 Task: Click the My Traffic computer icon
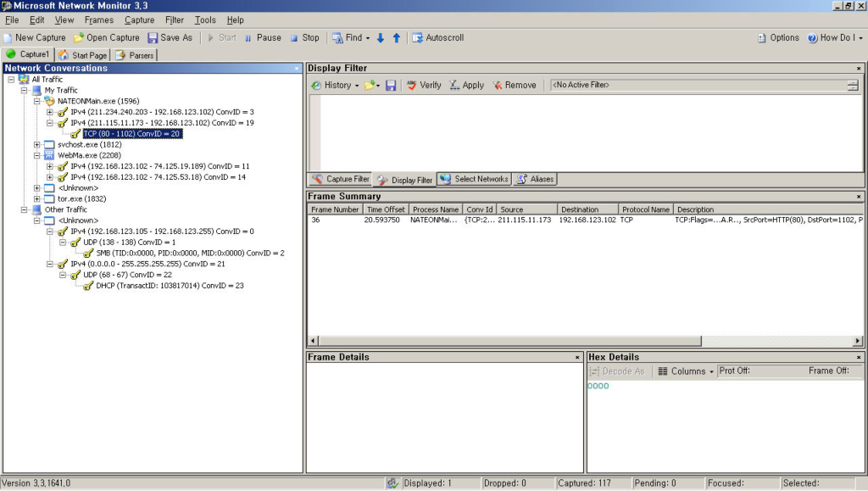point(36,90)
